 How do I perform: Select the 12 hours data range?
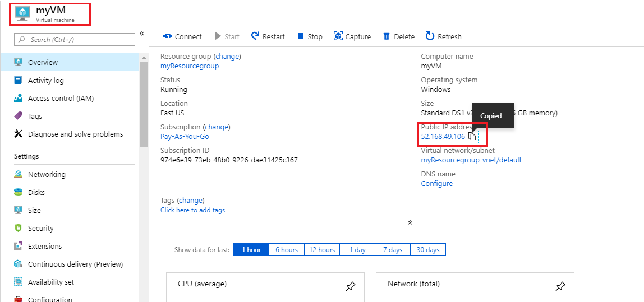pyautogui.click(x=322, y=249)
